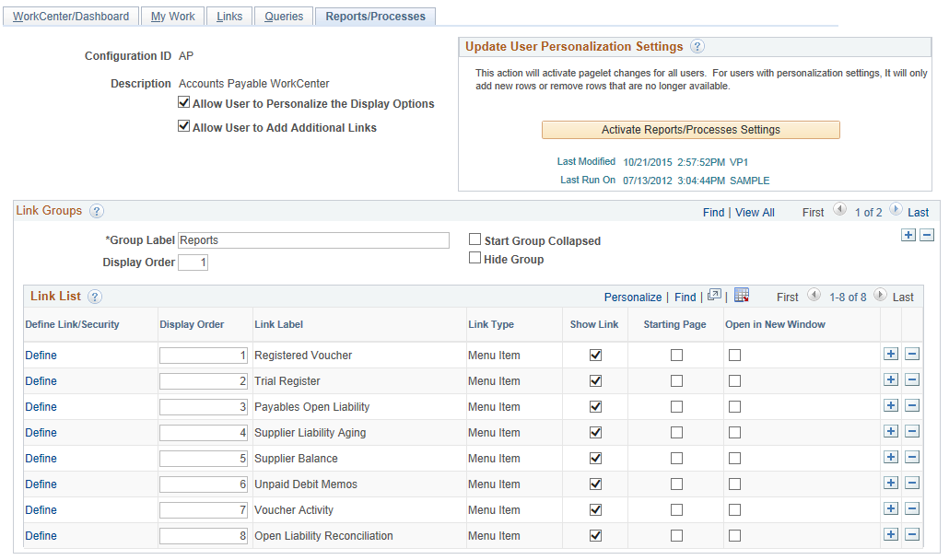
Task: Click the previous page arrow for Link Groups
Action: [x=839, y=210]
